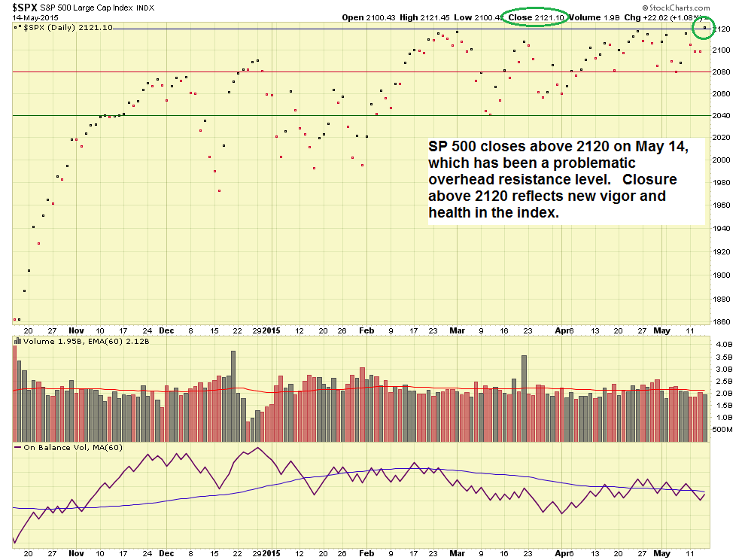Click the bar icon beside the Volume legend

point(17,341)
